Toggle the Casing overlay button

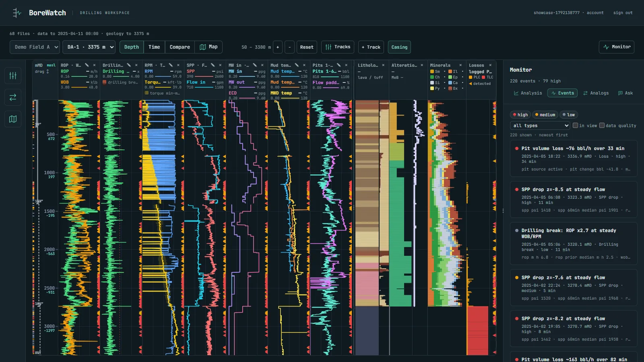[399, 47]
